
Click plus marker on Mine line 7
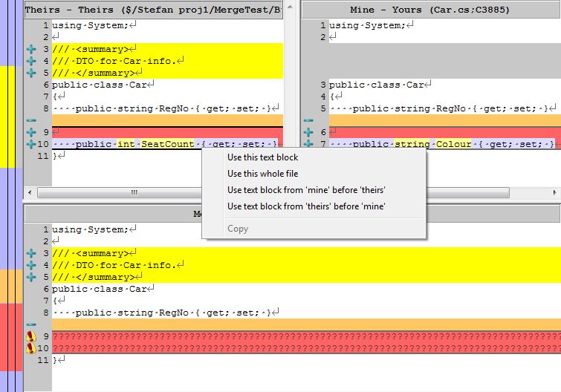click(308, 144)
